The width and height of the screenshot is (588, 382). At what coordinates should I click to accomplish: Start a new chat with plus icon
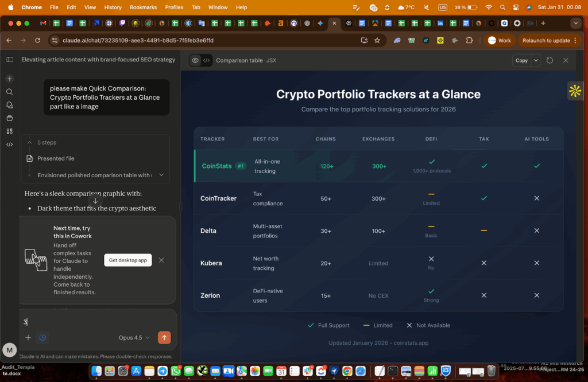tap(10, 79)
